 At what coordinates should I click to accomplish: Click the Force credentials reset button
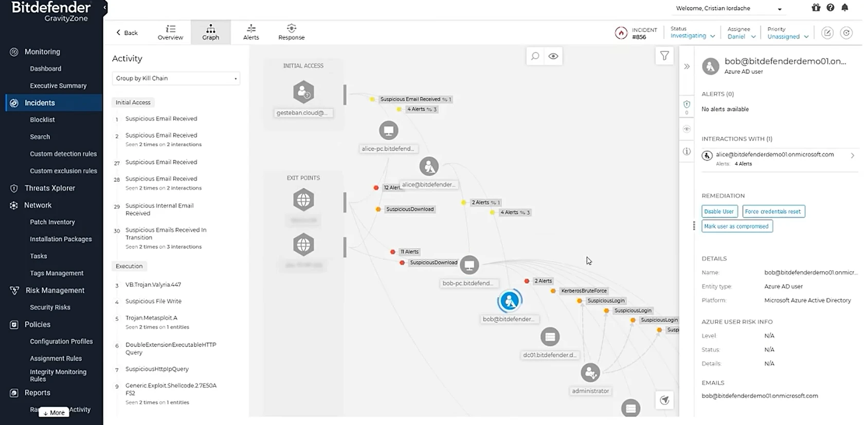point(773,211)
